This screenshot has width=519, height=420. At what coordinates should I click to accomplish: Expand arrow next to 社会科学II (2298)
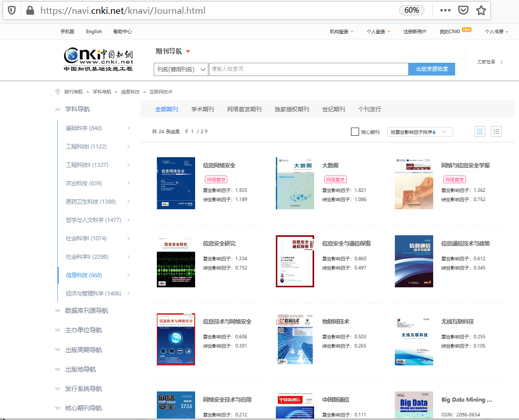128,257
